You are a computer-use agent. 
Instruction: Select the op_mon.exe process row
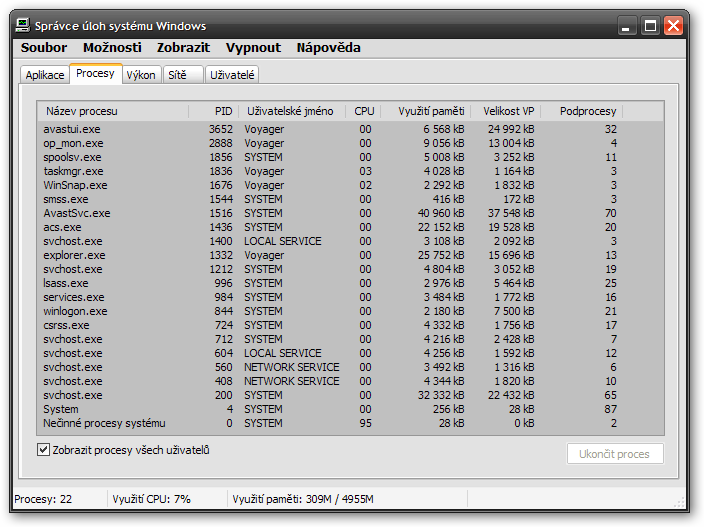click(x=350, y=143)
